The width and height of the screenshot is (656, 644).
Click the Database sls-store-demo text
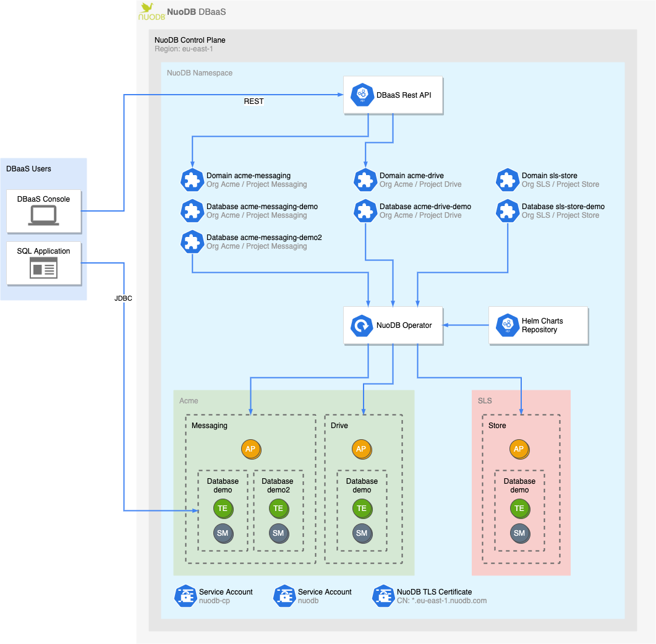coord(563,207)
